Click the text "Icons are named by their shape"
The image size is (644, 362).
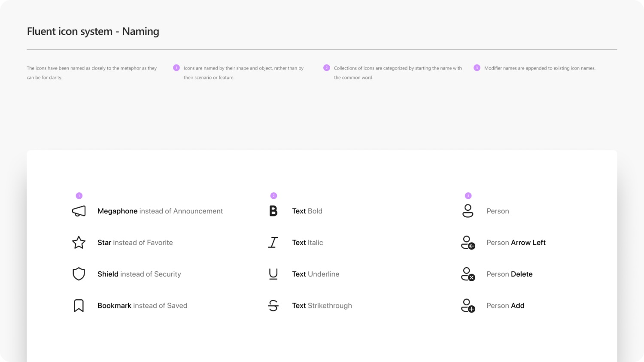pos(244,73)
